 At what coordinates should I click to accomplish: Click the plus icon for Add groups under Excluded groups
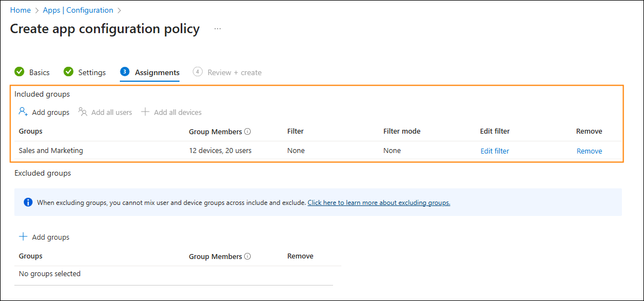23,237
